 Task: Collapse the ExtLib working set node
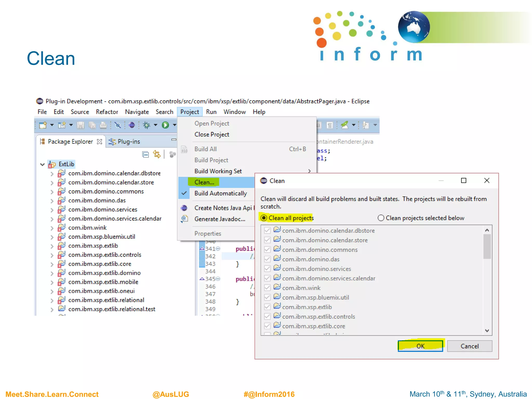(x=42, y=164)
